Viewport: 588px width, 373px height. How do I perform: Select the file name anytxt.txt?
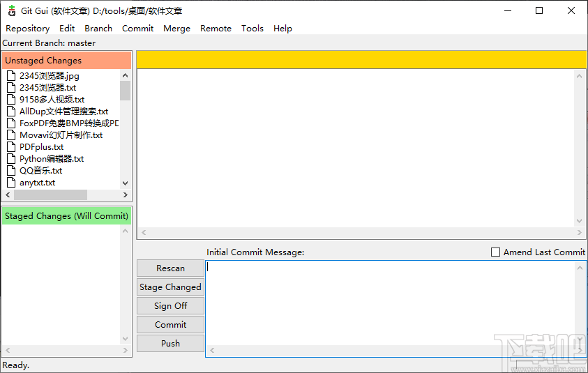(x=37, y=183)
